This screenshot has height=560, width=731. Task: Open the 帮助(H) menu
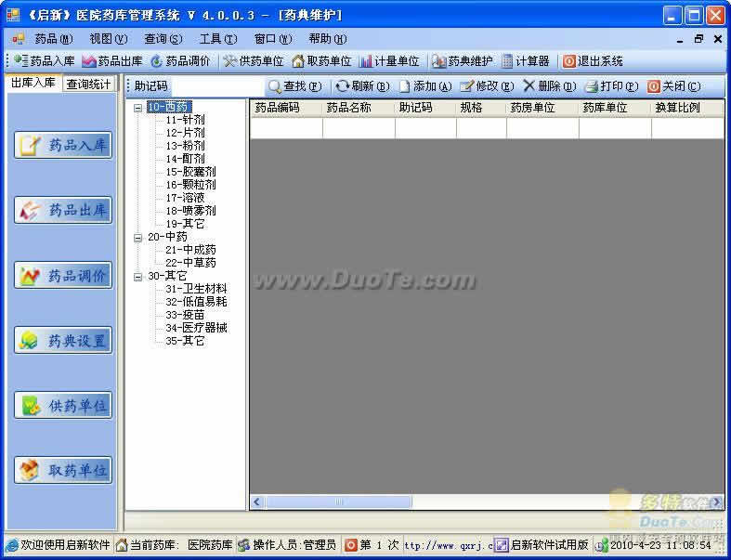(x=328, y=39)
